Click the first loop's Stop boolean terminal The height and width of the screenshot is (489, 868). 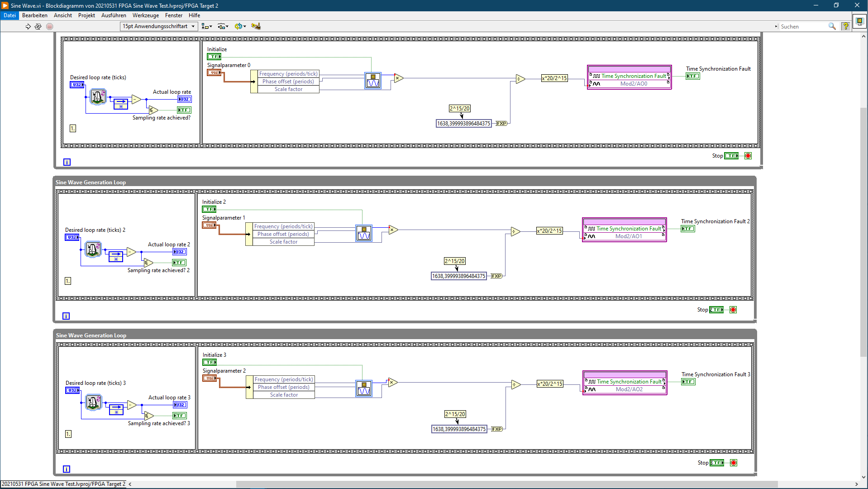[x=731, y=156]
